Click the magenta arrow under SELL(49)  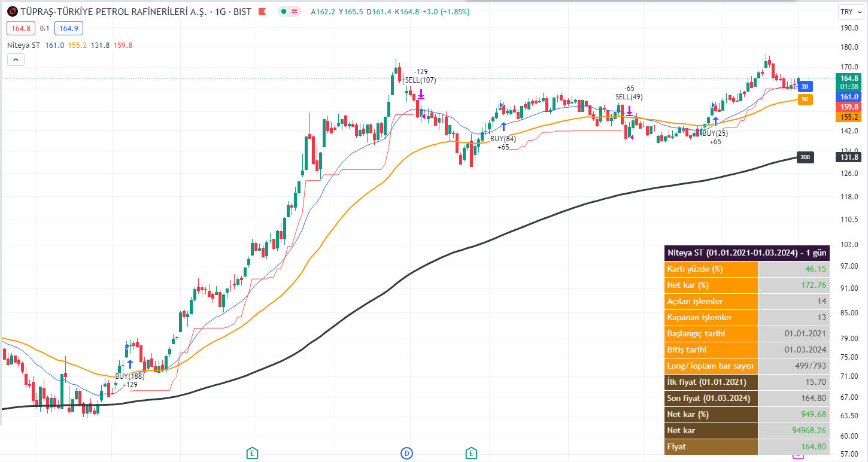coord(630,110)
